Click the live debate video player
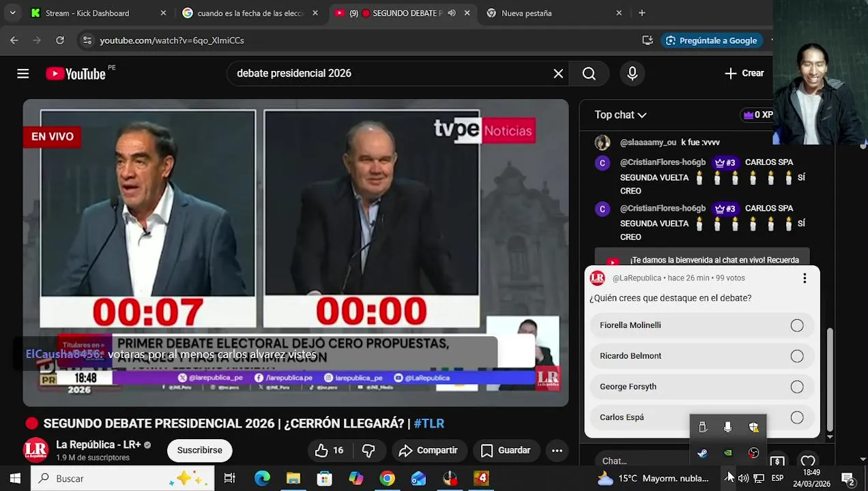868x491 pixels. click(x=295, y=253)
